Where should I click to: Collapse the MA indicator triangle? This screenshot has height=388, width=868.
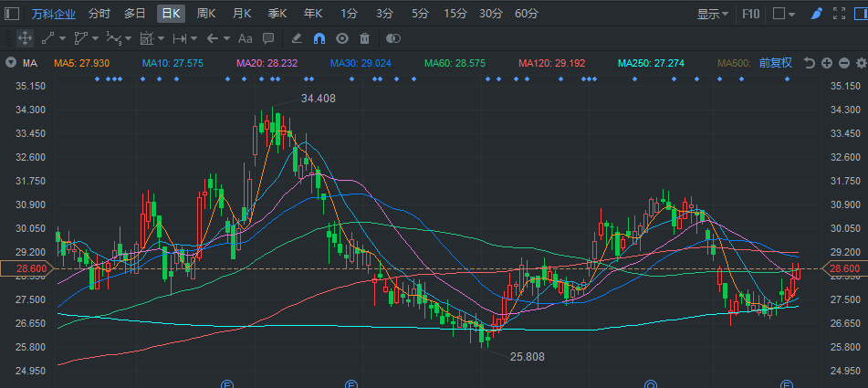click(11, 63)
